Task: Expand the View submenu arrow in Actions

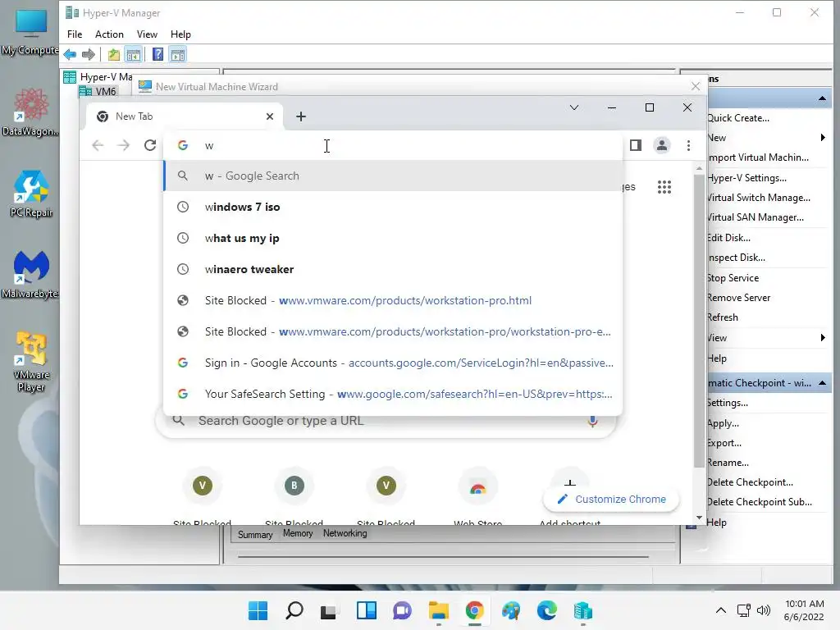Action: (x=823, y=337)
